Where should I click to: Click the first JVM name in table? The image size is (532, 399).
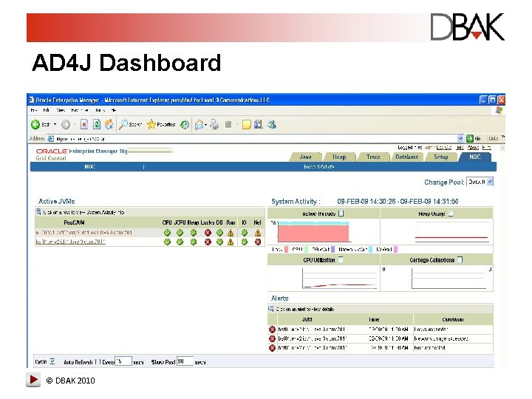point(83,233)
